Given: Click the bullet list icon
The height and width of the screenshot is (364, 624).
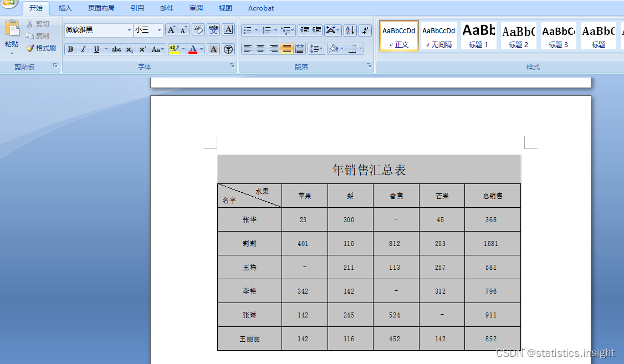Looking at the screenshot, I should tap(248, 30).
